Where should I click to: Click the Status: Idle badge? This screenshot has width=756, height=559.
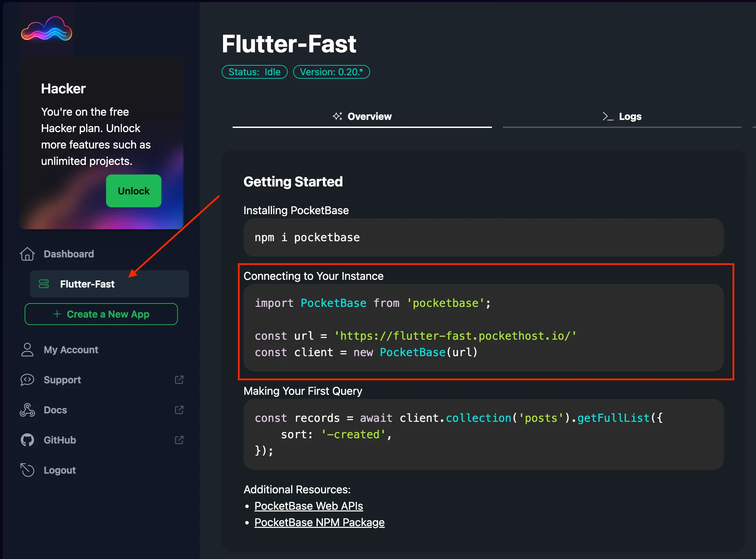(255, 72)
